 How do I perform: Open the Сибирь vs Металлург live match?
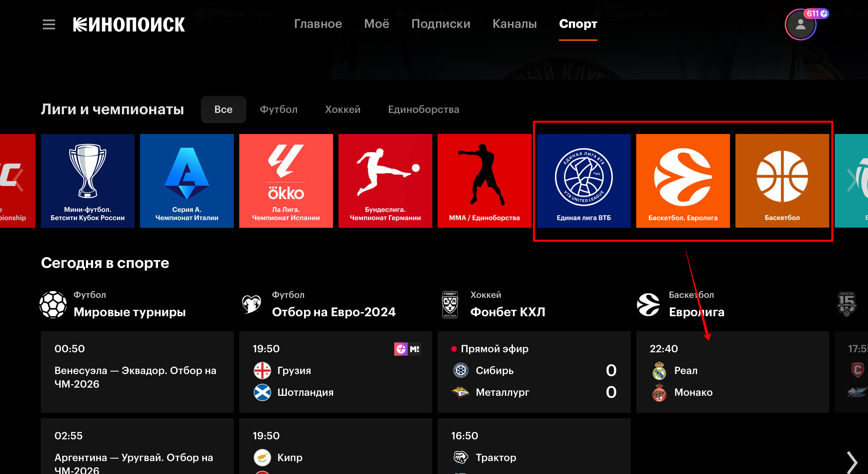534,372
